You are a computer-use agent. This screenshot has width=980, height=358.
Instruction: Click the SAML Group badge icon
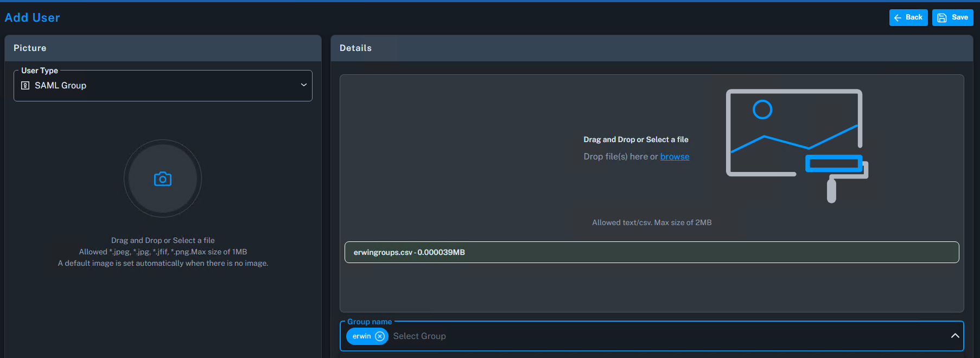point(25,86)
